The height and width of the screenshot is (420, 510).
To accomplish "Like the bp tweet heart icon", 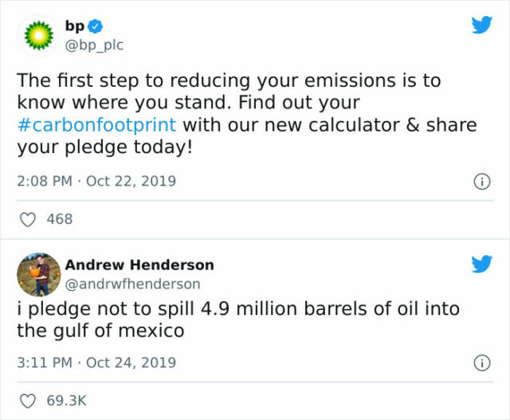I will click(x=27, y=219).
